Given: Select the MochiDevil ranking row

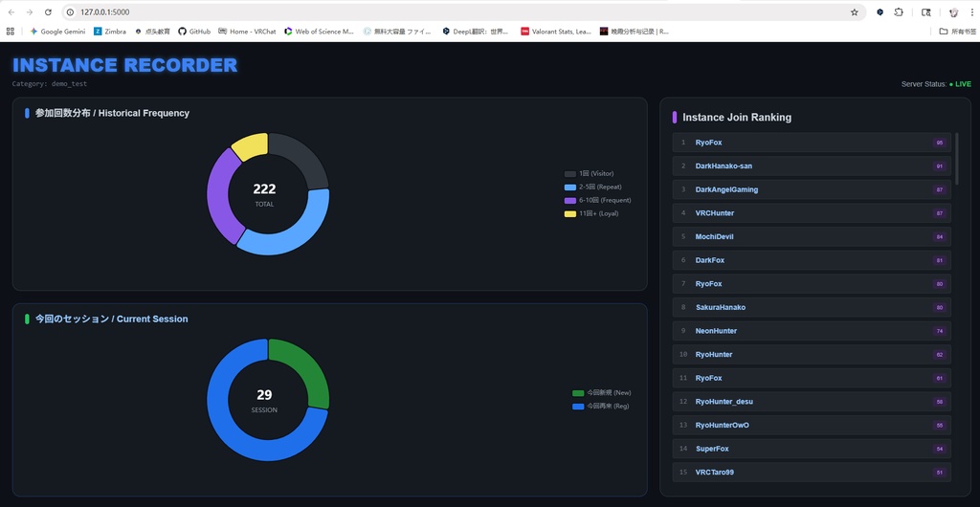Looking at the screenshot, I should 812,236.
